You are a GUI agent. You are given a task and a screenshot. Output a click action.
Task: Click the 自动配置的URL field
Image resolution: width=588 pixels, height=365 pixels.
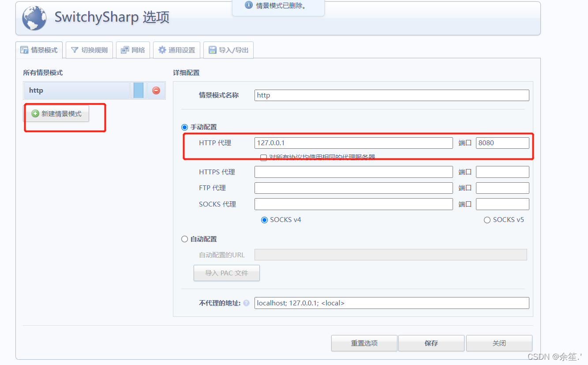pos(391,255)
